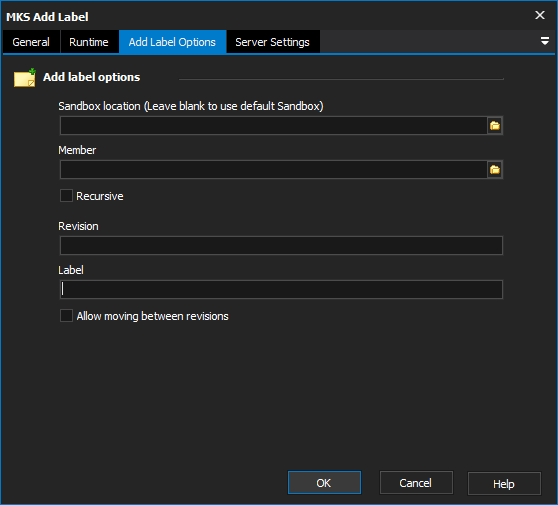Viewport: 558px width, 505px height.
Task: Focus the Sandbox location input field
Action: coord(273,126)
